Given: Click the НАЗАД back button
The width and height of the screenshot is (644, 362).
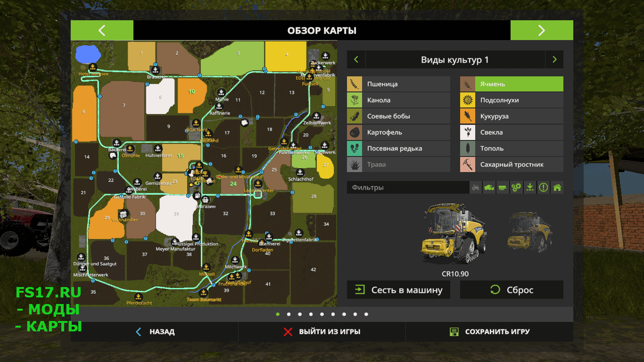Looking at the screenshot, I should click(x=155, y=332).
